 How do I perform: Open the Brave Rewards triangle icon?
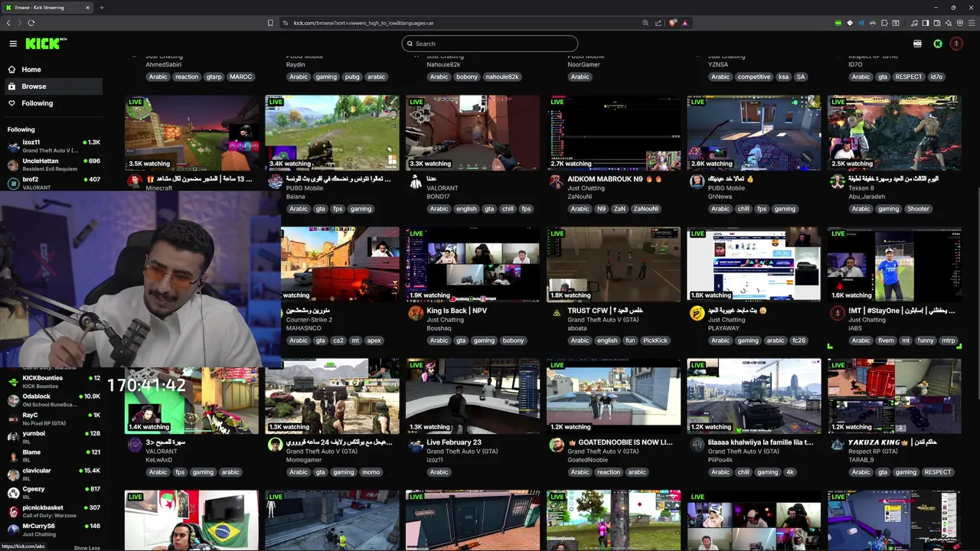(x=685, y=23)
